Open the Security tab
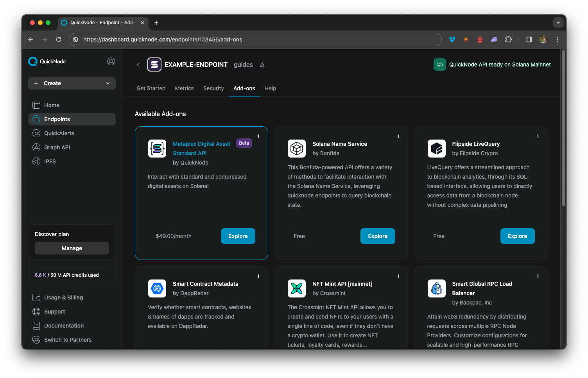This screenshot has width=588, height=378. coord(213,88)
